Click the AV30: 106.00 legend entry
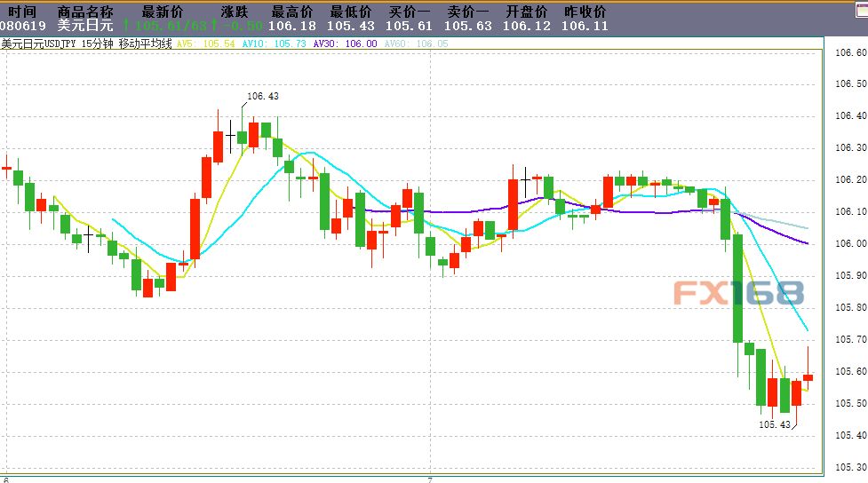This screenshot has height=483, width=868. (345, 44)
